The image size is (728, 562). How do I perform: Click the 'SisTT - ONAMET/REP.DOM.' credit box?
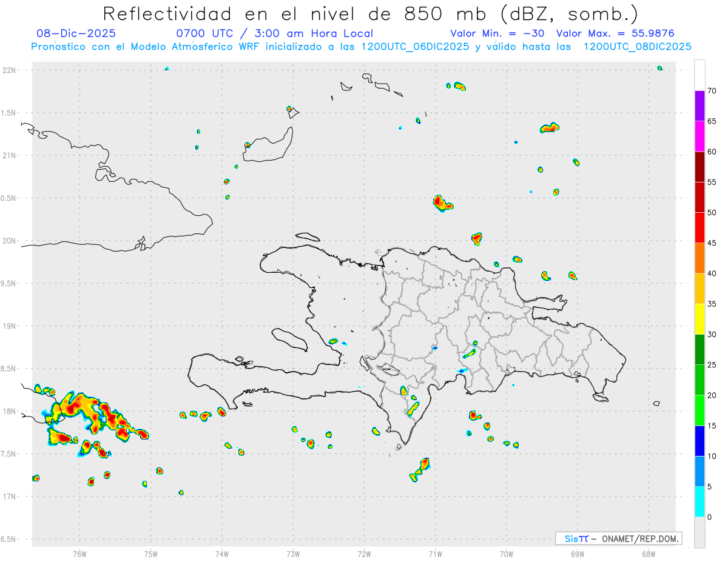point(618,538)
